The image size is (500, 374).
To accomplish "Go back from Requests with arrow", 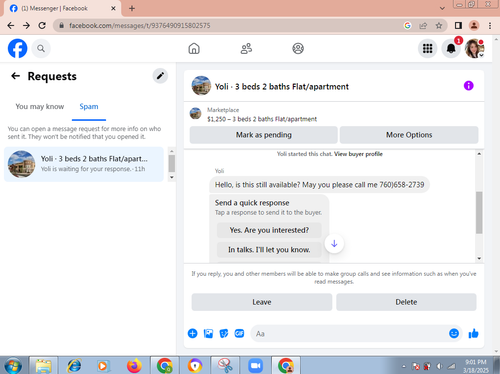I will 15,76.
